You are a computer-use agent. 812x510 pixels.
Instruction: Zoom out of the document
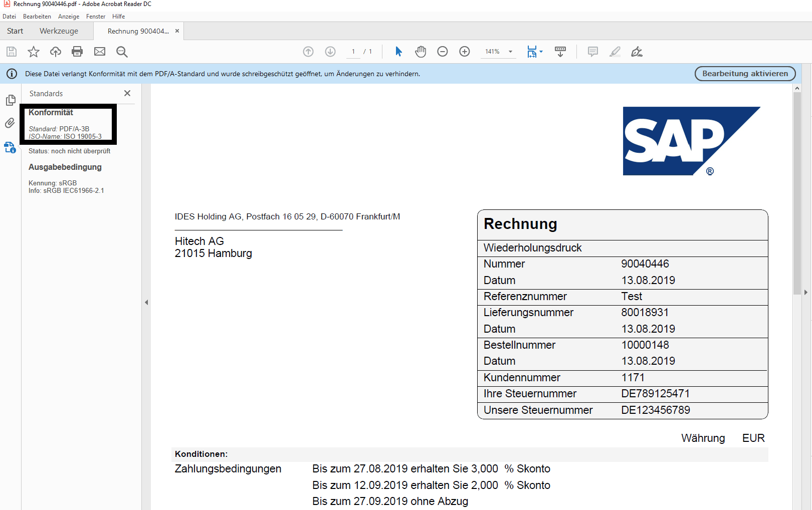443,51
